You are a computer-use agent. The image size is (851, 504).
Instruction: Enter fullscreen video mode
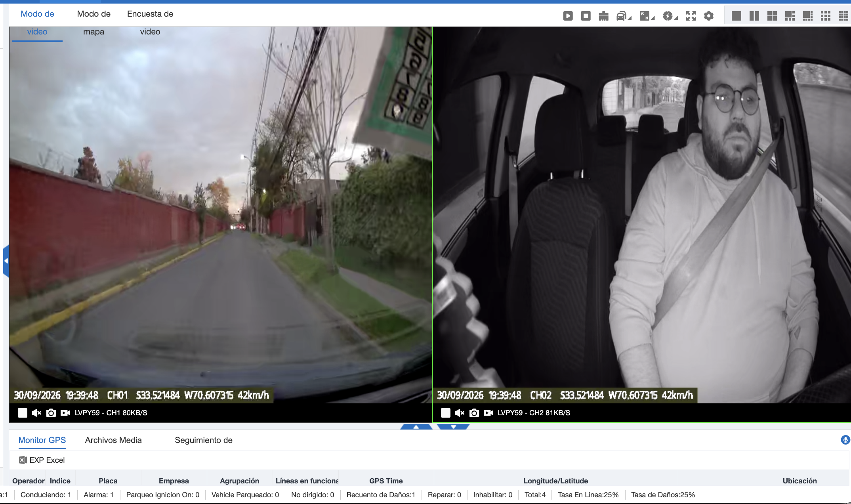[x=691, y=16]
